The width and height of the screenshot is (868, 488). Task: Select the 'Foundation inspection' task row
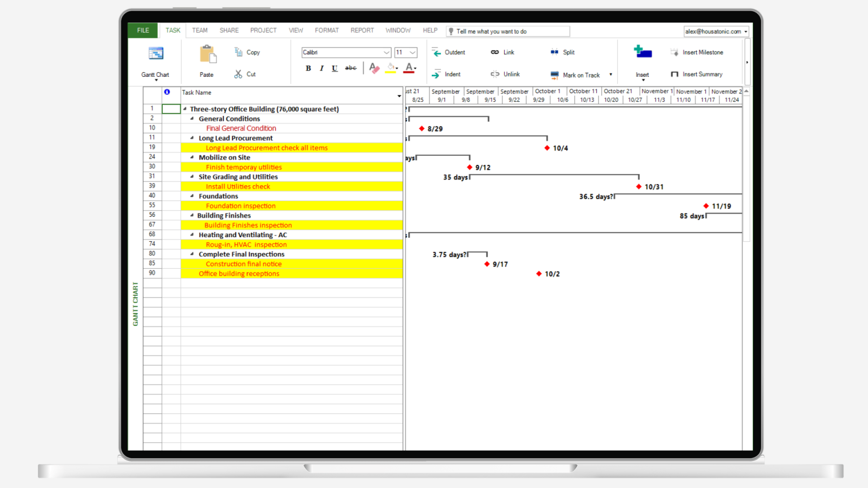coord(292,206)
